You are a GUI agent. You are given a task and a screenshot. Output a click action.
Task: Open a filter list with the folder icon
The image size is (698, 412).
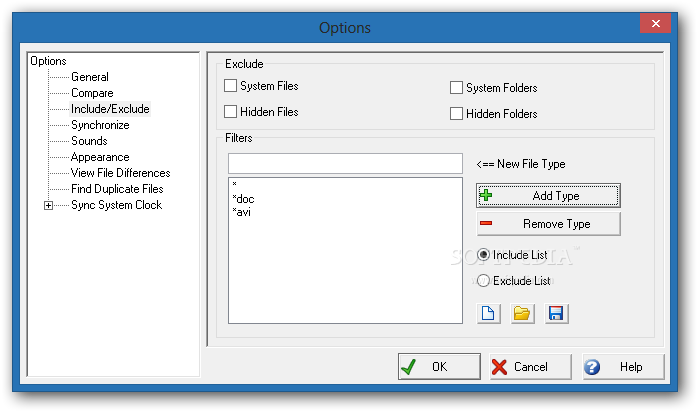tap(522, 314)
